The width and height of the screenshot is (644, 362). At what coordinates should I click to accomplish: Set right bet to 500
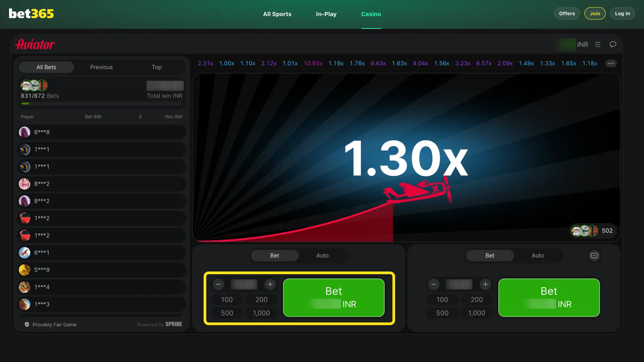point(442,313)
